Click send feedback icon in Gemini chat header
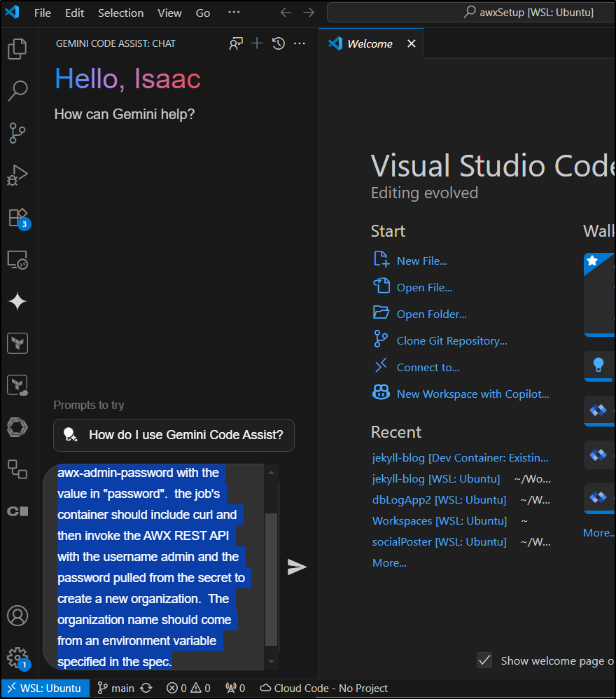The image size is (616, 699). [x=236, y=43]
